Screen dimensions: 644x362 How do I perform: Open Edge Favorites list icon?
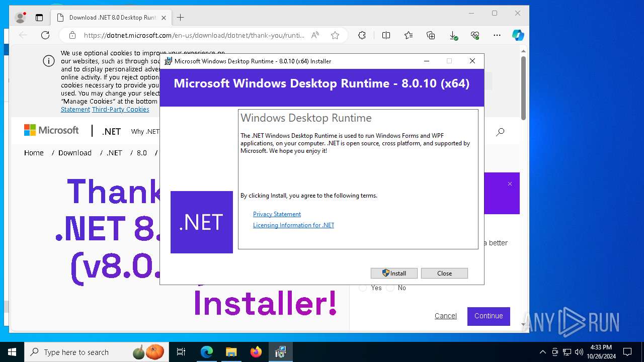pos(409,35)
